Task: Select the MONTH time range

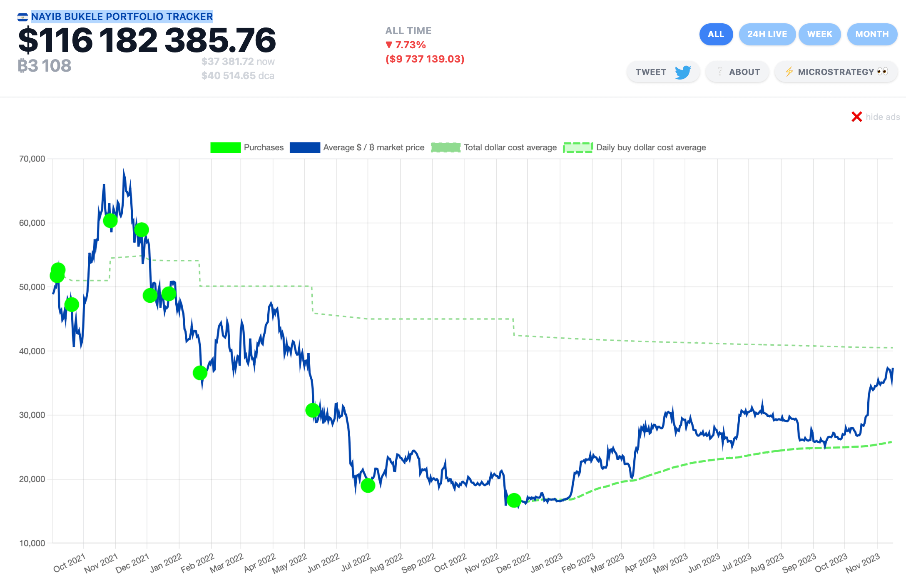Action: point(872,34)
